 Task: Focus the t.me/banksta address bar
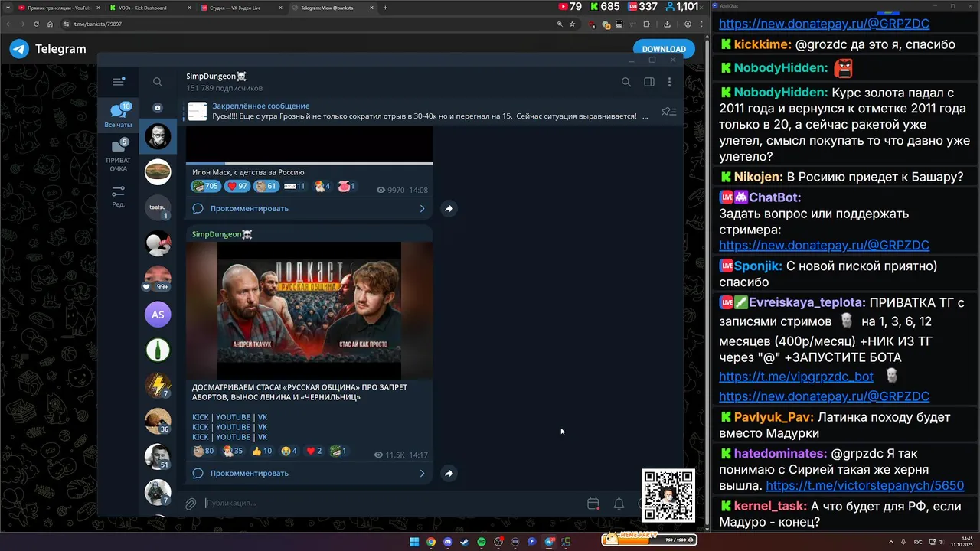tap(306, 24)
